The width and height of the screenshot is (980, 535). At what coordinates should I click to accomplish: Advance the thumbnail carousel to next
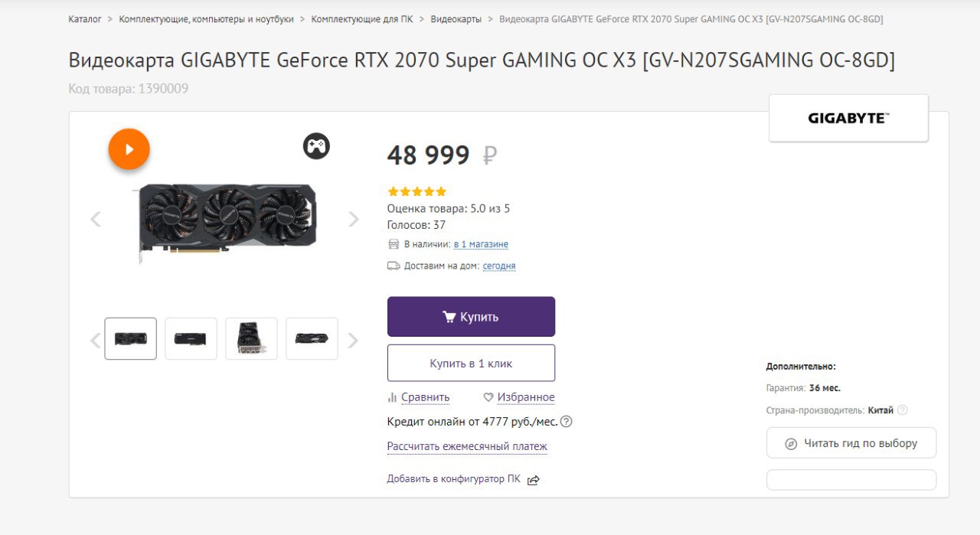pyautogui.click(x=353, y=341)
